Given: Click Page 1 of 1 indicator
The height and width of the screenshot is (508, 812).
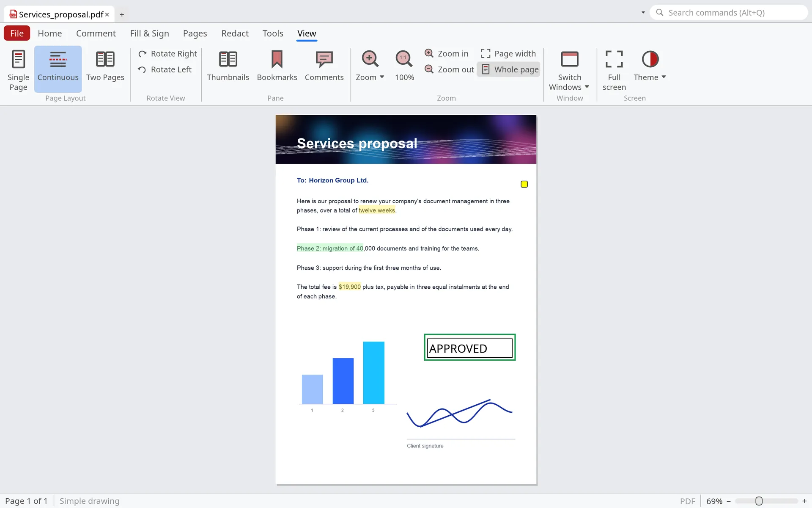Looking at the screenshot, I should point(26,501).
